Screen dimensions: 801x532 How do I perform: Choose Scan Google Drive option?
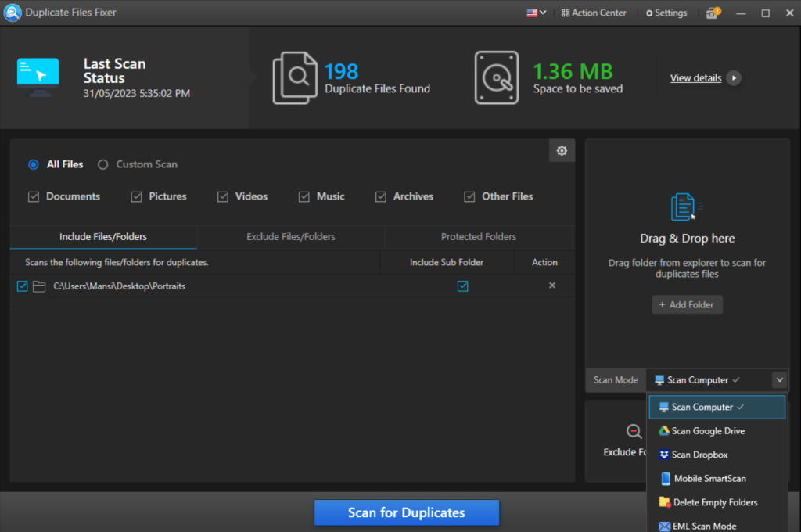717,431
